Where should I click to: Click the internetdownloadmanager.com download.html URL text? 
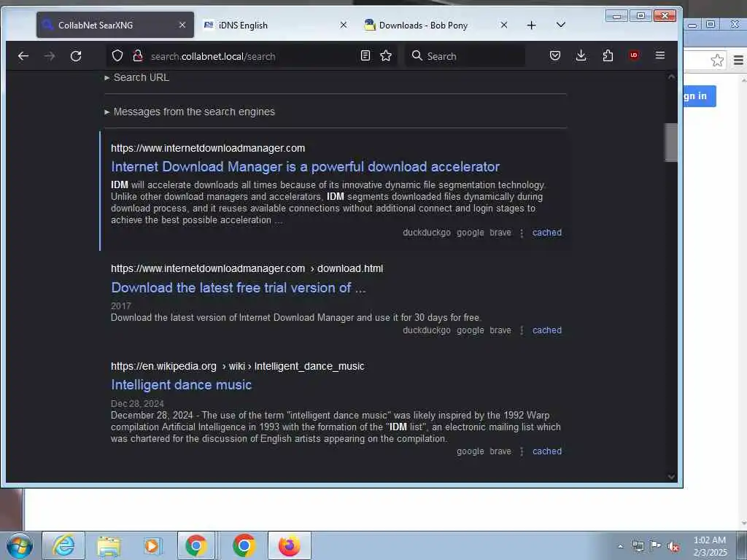pyautogui.click(x=247, y=268)
